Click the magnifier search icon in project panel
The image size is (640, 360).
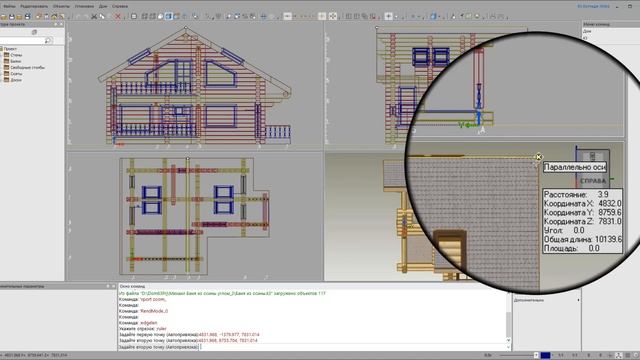point(48,40)
